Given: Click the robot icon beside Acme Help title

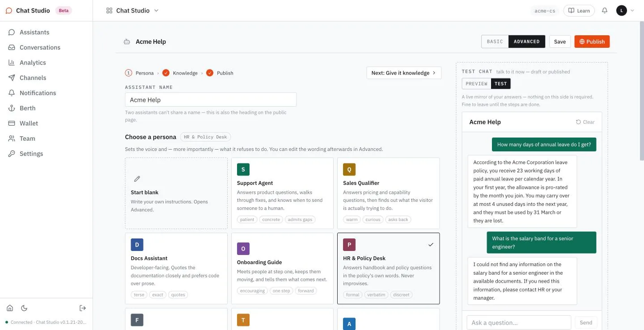Looking at the screenshot, I should coord(127,42).
